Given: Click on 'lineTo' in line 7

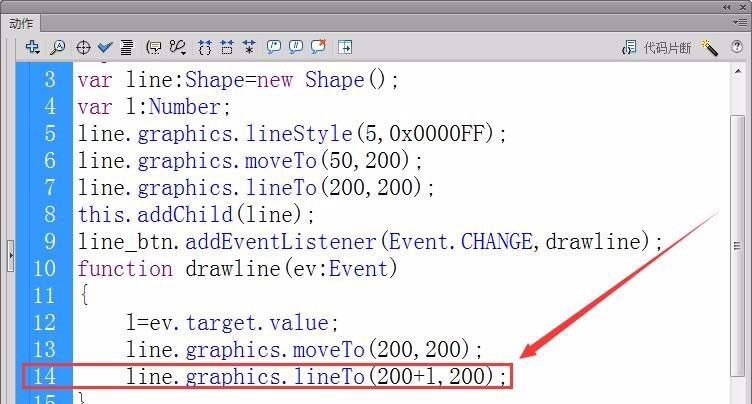Looking at the screenshot, I should pos(281,188).
